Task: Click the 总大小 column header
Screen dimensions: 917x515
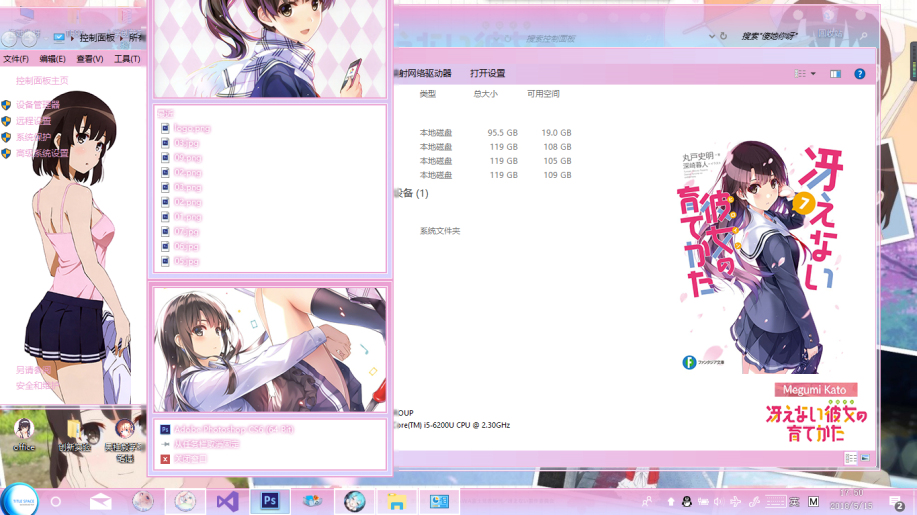Action: [485, 94]
